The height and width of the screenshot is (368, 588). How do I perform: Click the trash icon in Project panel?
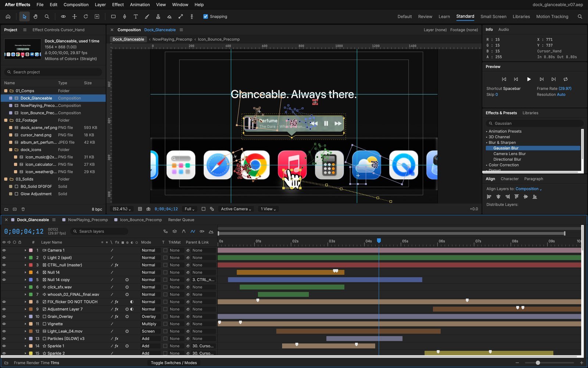coord(23,209)
